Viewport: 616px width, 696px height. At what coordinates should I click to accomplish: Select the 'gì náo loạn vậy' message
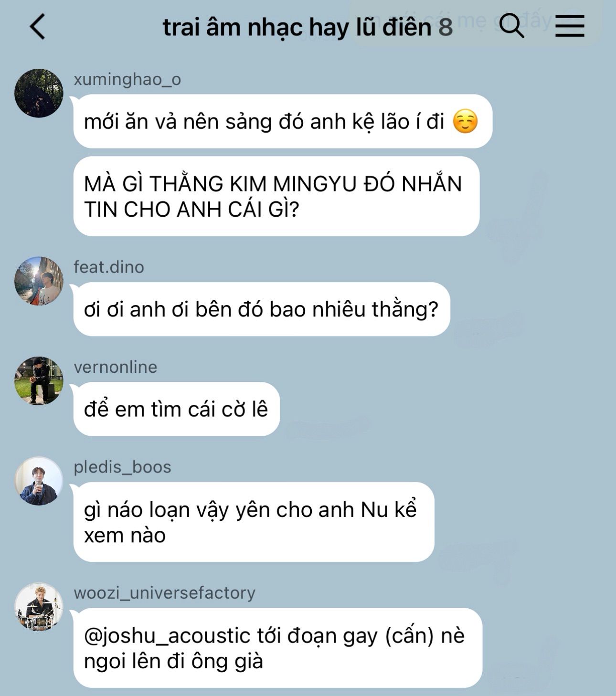click(254, 522)
